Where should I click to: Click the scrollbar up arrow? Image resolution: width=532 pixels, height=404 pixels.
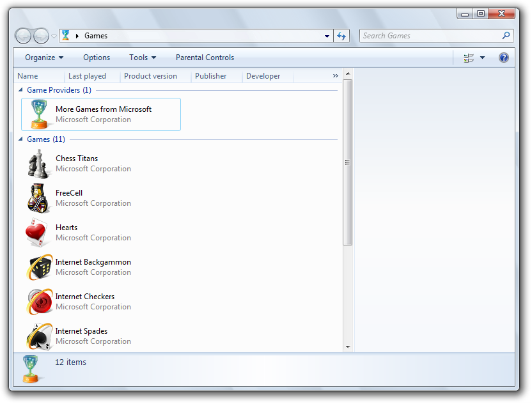coord(348,74)
